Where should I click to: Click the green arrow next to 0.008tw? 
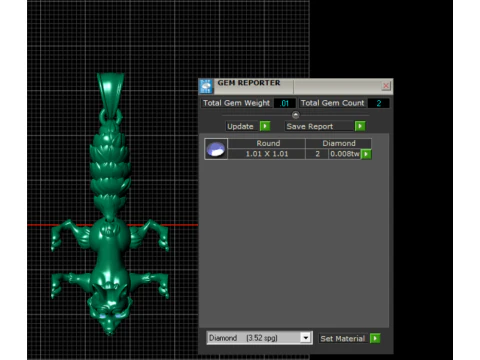coord(366,154)
